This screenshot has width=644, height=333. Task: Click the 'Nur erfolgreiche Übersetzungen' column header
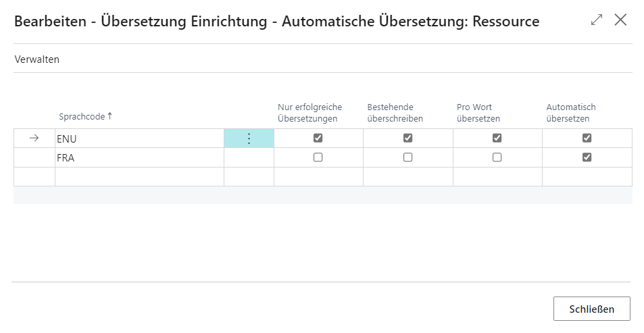pyautogui.click(x=310, y=112)
